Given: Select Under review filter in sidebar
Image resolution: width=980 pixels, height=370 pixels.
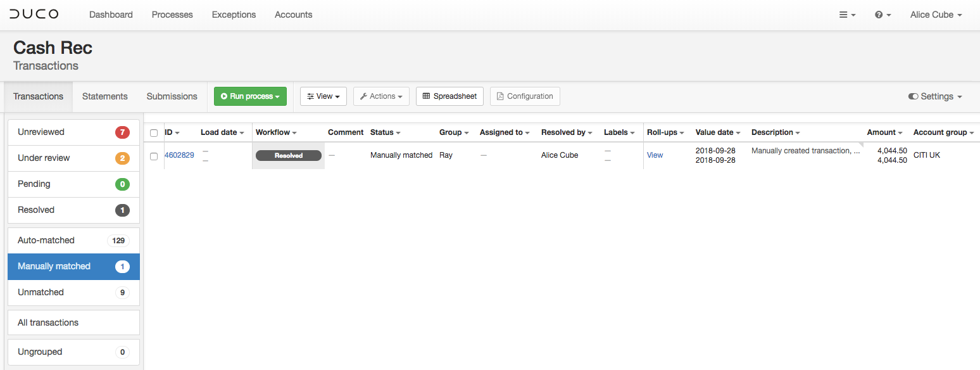Looking at the screenshot, I should tap(73, 158).
